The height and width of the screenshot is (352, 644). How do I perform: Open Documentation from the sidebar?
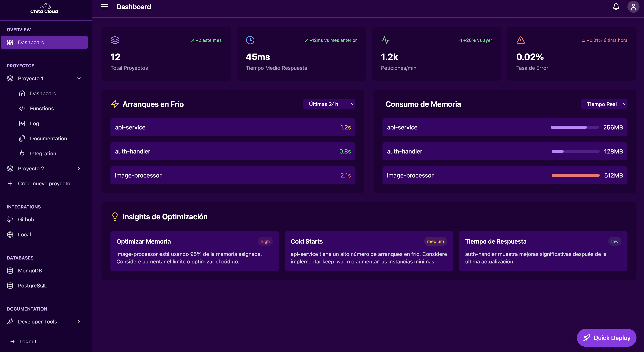(x=48, y=138)
